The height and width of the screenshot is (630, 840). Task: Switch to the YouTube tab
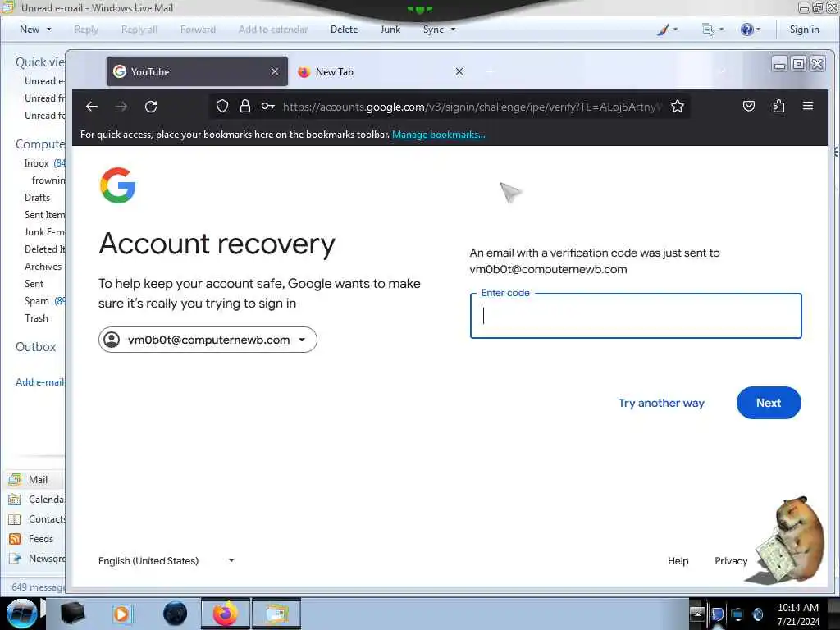(197, 71)
